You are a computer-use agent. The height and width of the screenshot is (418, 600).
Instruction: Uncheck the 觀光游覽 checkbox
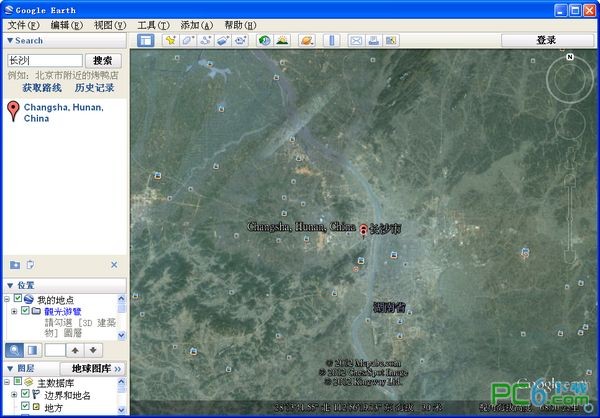pyautogui.click(x=25, y=310)
